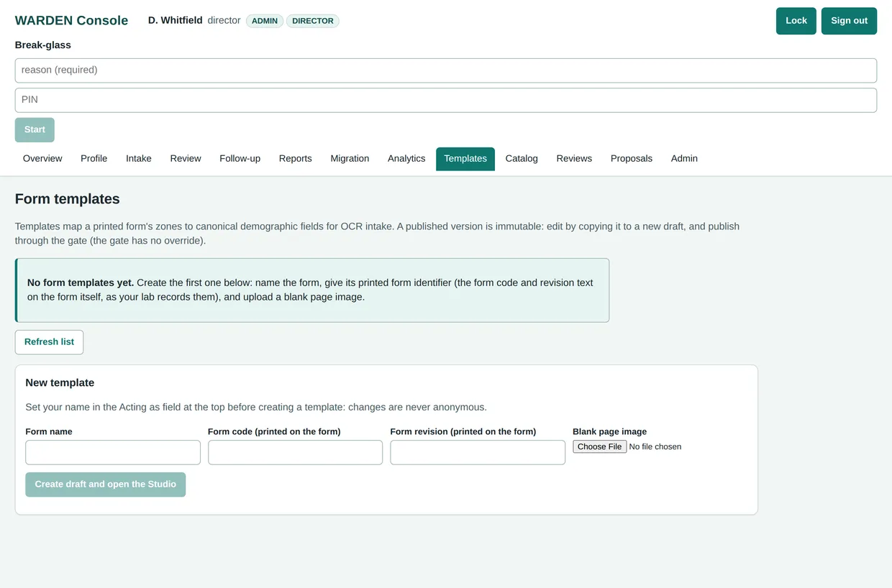Choose a blank page image file
The height and width of the screenshot is (588, 892).
click(600, 447)
